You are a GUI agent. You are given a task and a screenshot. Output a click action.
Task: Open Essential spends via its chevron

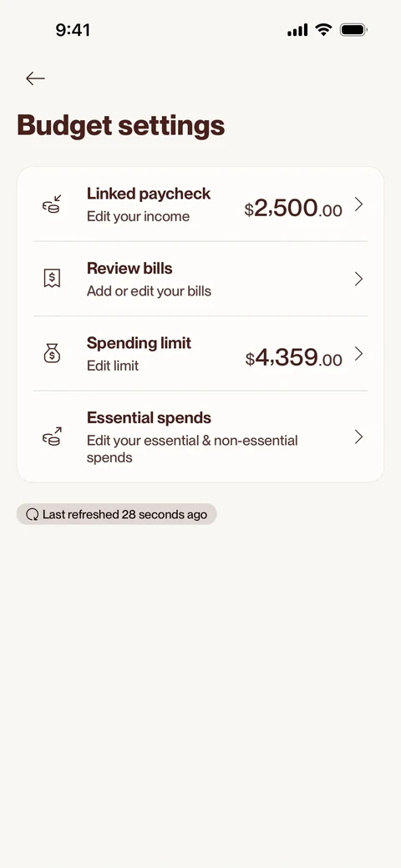[359, 437]
